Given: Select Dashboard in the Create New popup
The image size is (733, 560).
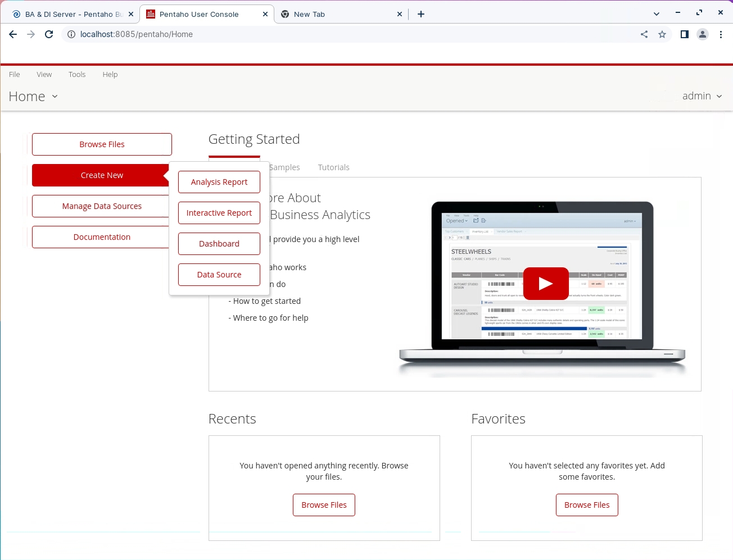Looking at the screenshot, I should 219,244.
